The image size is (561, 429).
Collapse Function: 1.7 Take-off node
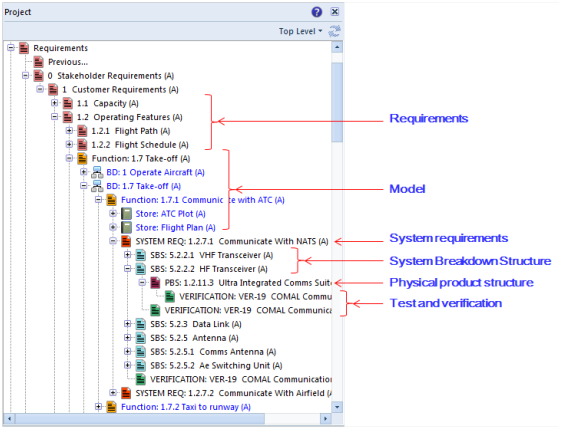[69, 158]
